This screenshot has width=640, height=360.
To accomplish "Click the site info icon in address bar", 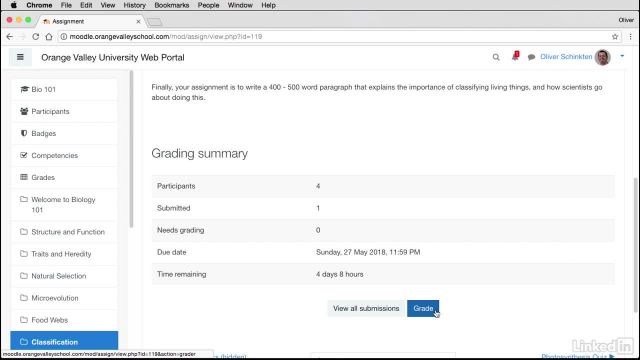I will pos(64,37).
